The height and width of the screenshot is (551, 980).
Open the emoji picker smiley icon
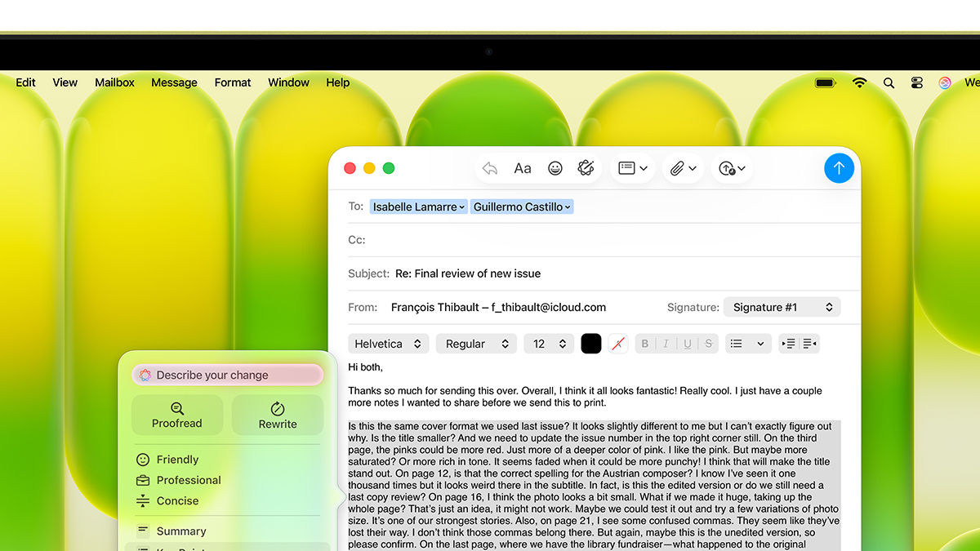coord(555,168)
